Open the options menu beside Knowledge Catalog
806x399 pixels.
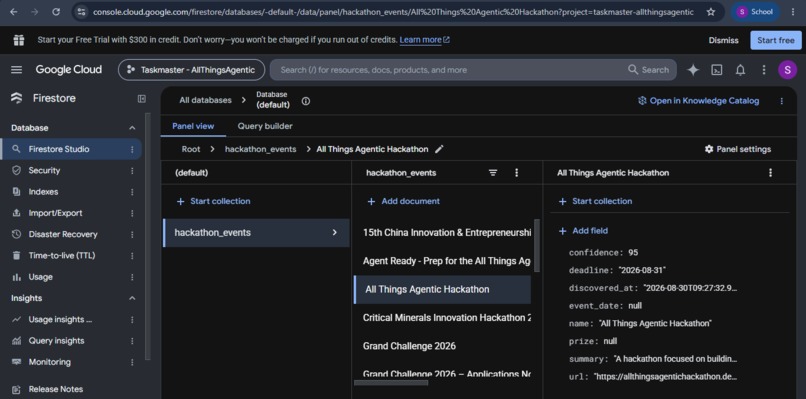pyautogui.click(x=782, y=101)
